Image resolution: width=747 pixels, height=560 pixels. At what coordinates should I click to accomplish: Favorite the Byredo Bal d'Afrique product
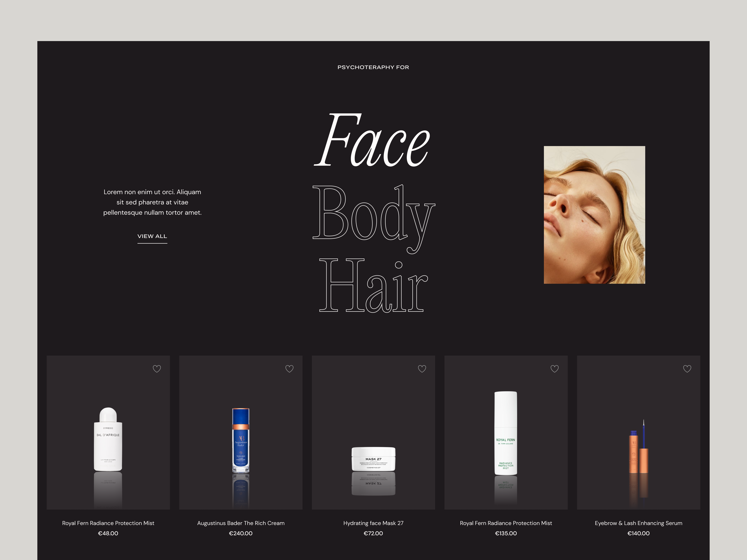click(157, 369)
